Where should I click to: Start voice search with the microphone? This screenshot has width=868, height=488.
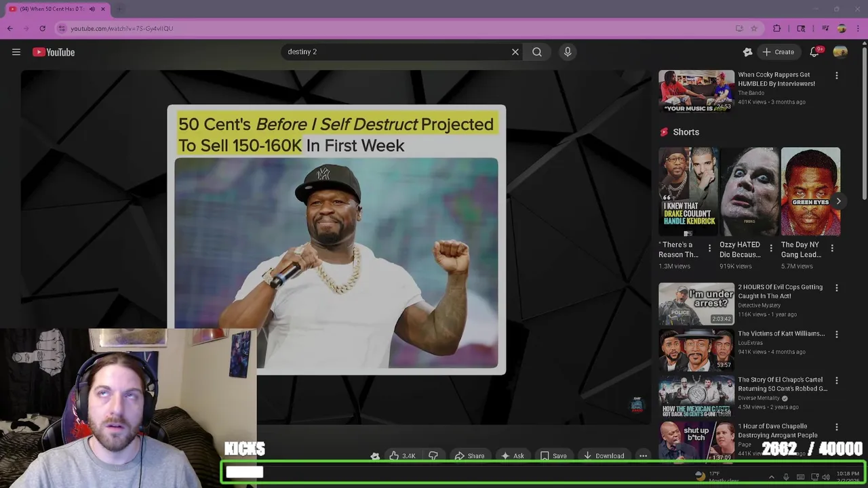click(x=568, y=52)
